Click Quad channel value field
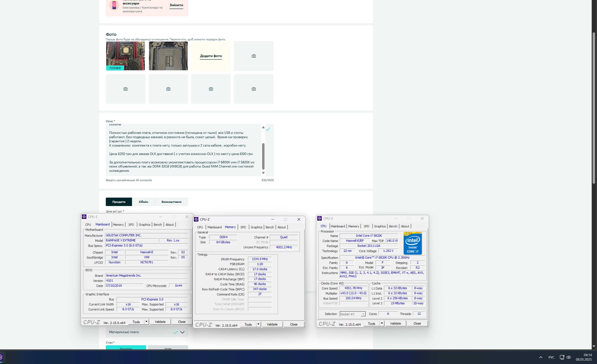597x364 pixels. (284, 237)
